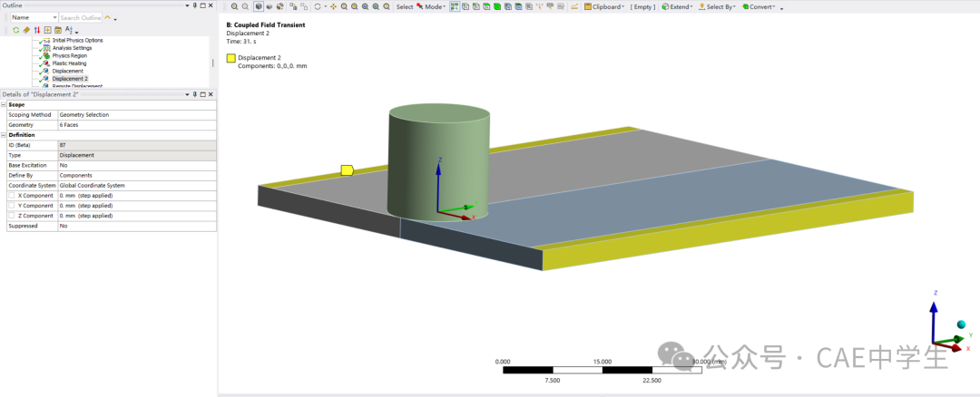Viewport: 980px width, 397px height.
Task: Collapse the Scope section in Details
Action: (3, 105)
